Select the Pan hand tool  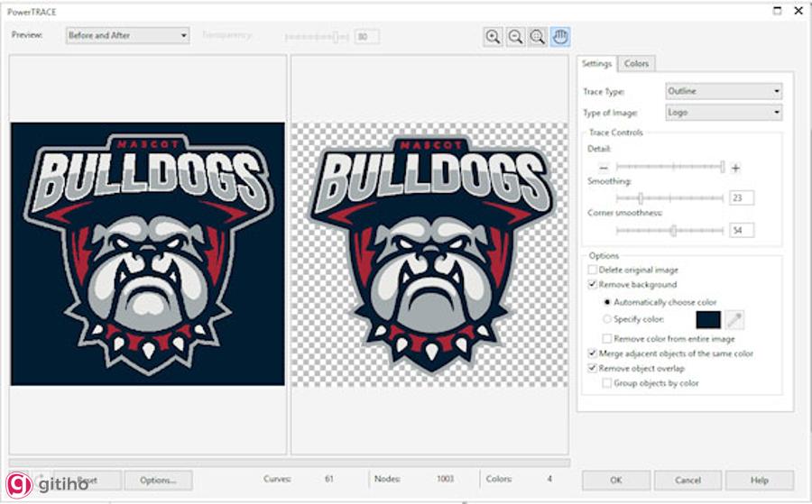[x=560, y=37]
